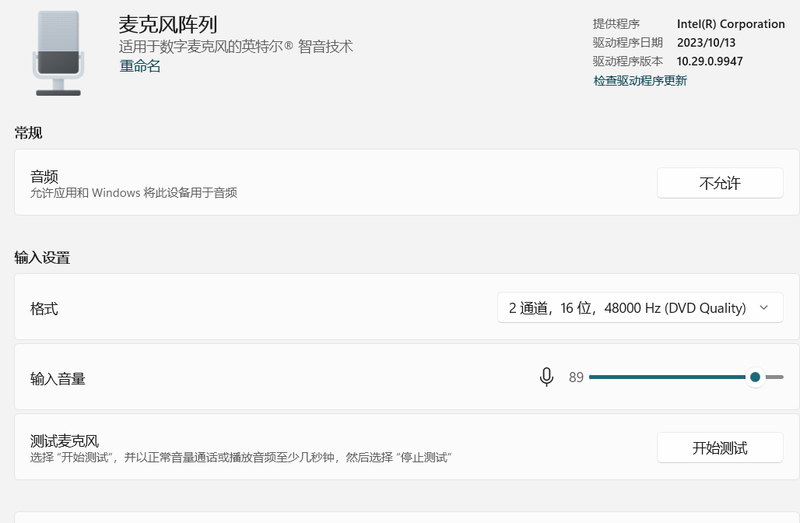Click the volume value 89
Viewport: 800px width, 523px height.
pos(576,378)
